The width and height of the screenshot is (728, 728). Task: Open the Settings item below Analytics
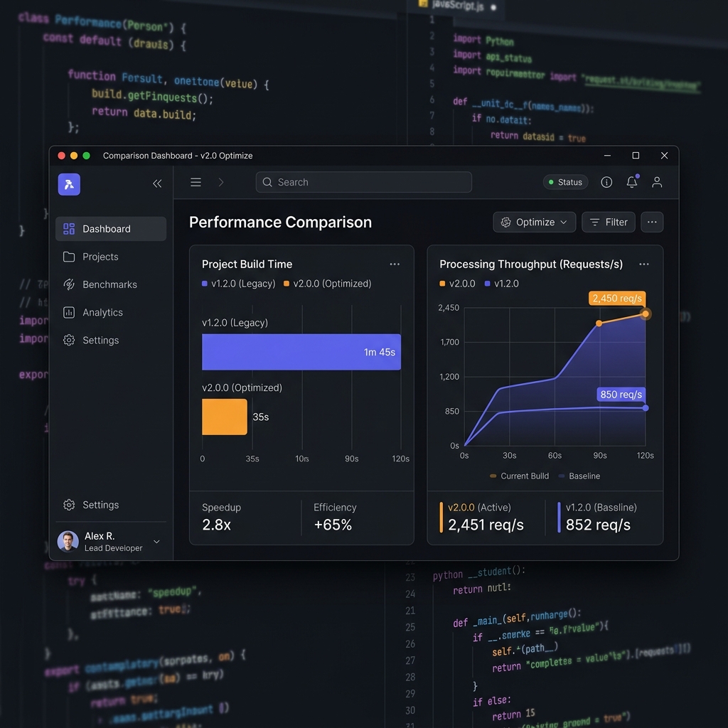pyautogui.click(x=111, y=341)
